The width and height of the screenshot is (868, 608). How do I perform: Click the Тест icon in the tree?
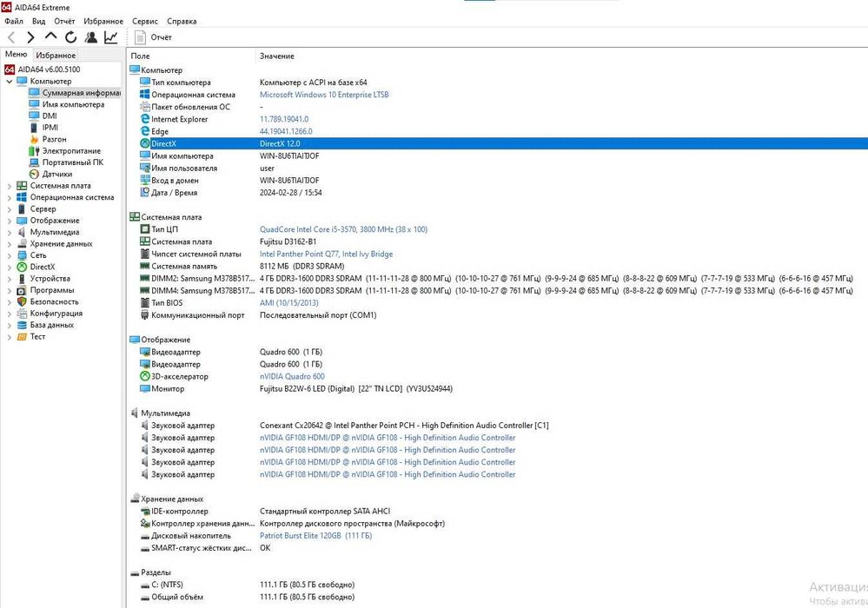click(x=22, y=337)
